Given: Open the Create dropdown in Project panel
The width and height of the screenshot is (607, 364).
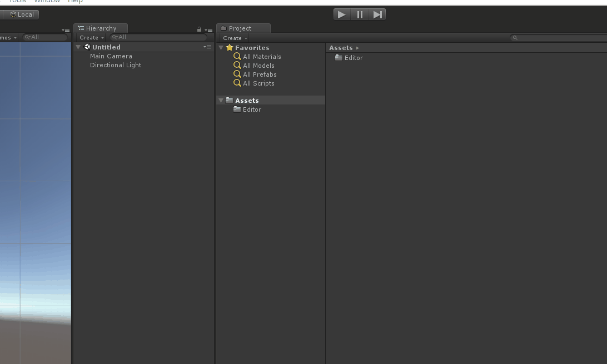Looking at the screenshot, I should [x=235, y=38].
